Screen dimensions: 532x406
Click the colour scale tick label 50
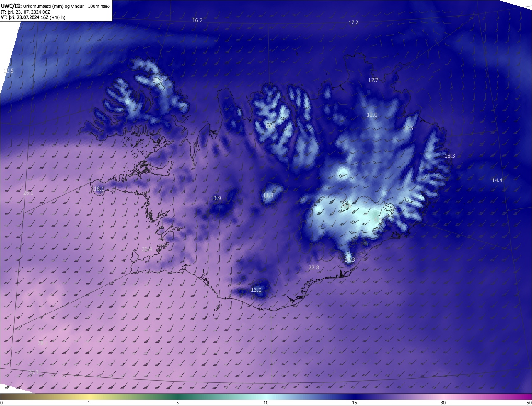point(529,403)
